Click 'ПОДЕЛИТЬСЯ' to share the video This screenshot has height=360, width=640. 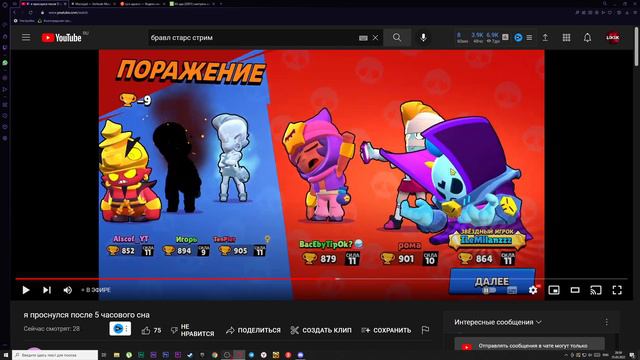253,330
